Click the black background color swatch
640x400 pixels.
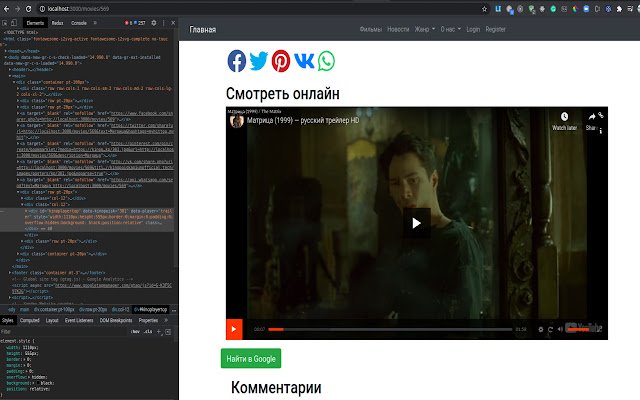pyautogui.click(x=38, y=383)
